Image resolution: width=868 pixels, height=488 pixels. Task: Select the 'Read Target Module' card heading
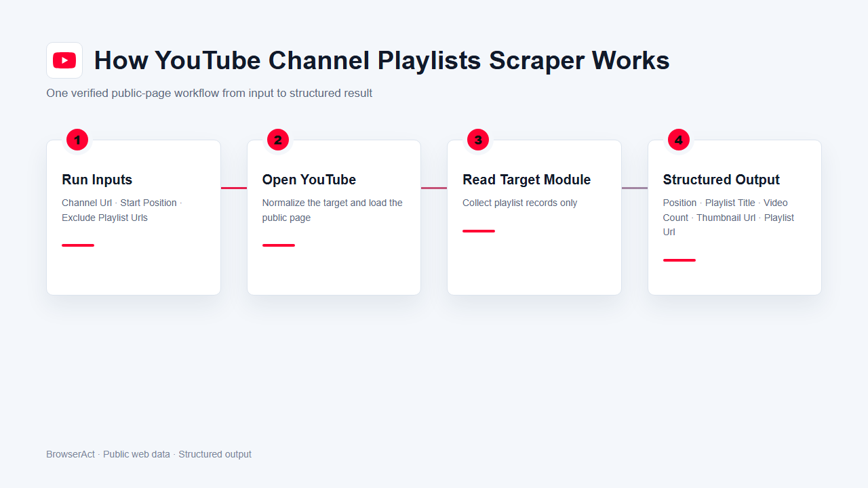click(x=527, y=180)
